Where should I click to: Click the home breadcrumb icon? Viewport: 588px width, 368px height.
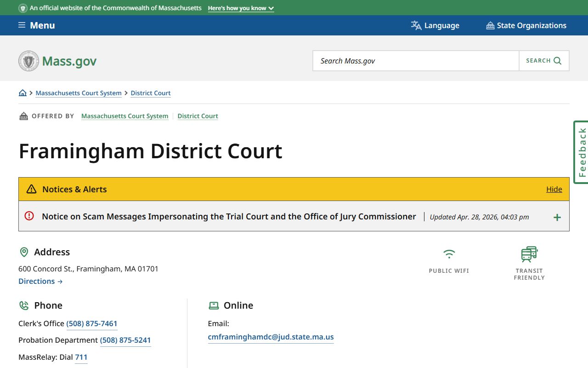click(x=23, y=93)
